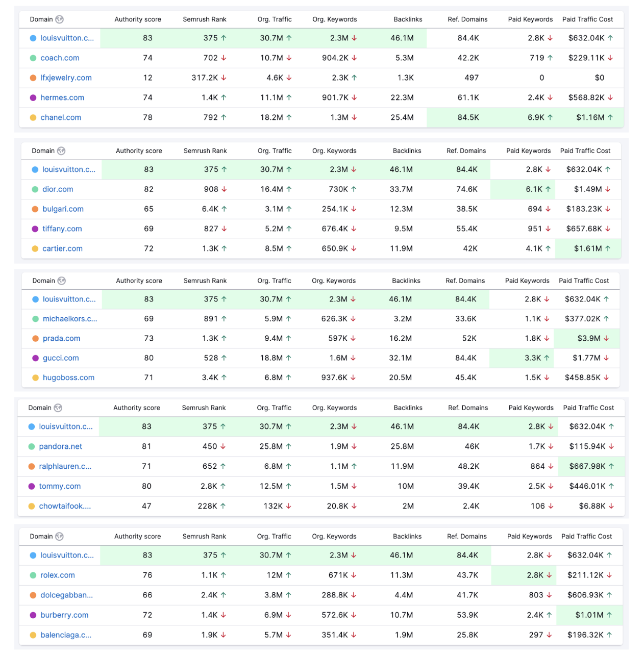This screenshot has width=644, height=656.
Task: Select the 288.8K org. keywords cell for dolcegabban
Action: tap(339, 595)
